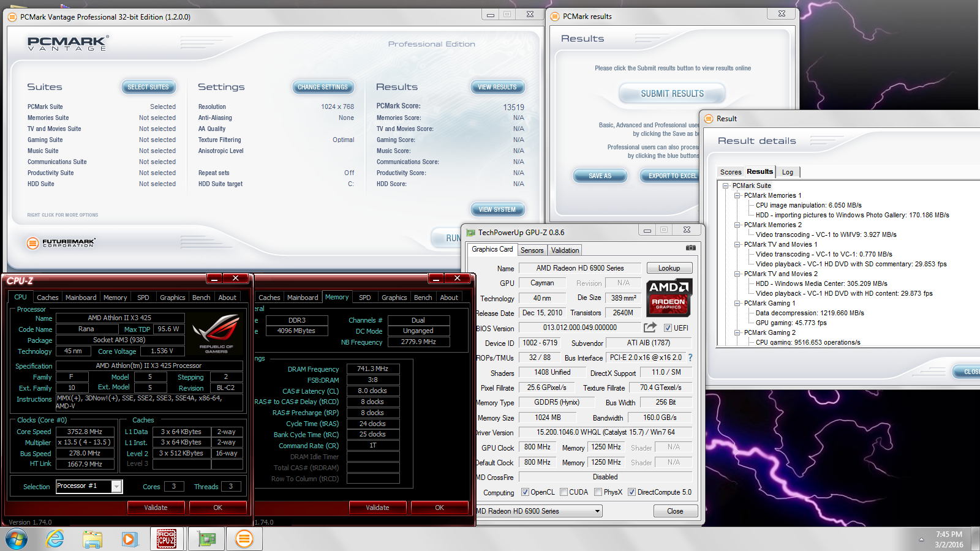The image size is (980, 551).
Task: Click the SUBMIT RESULTS button
Action: pos(673,94)
